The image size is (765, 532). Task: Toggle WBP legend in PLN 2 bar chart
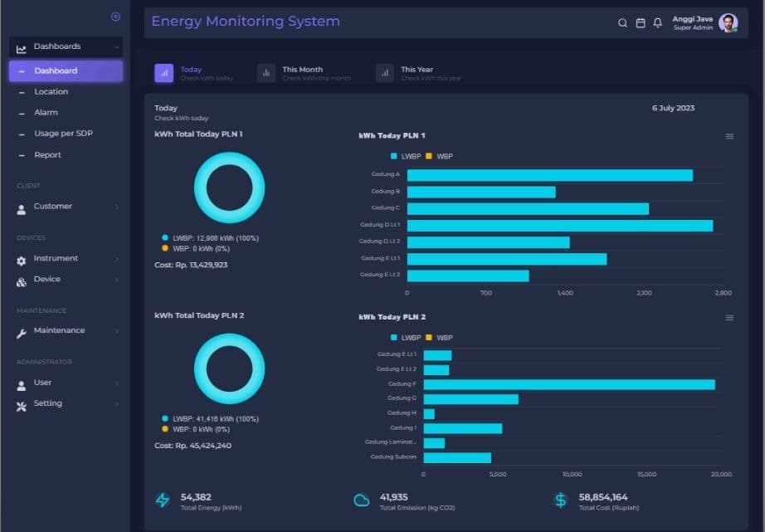coord(440,338)
